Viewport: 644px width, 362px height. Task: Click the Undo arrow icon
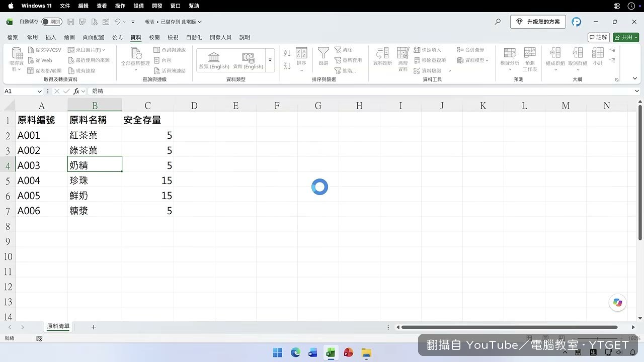click(x=117, y=22)
